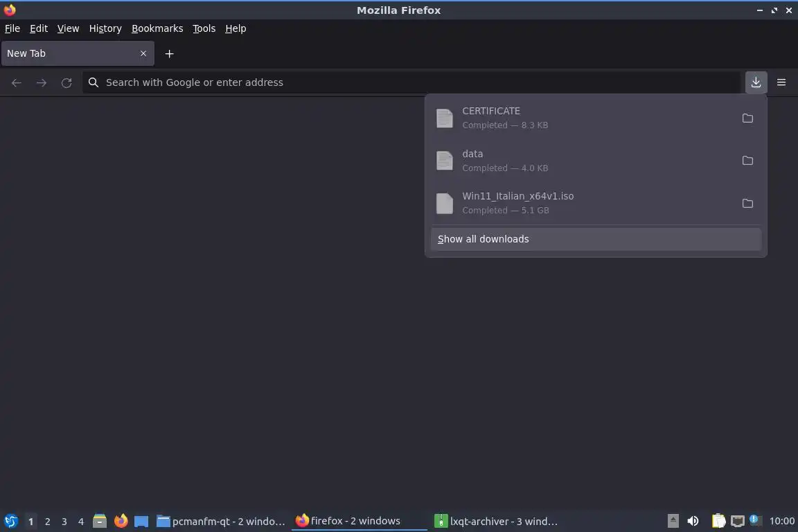
Task: Minimize the Firefox window
Action: point(760,10)
